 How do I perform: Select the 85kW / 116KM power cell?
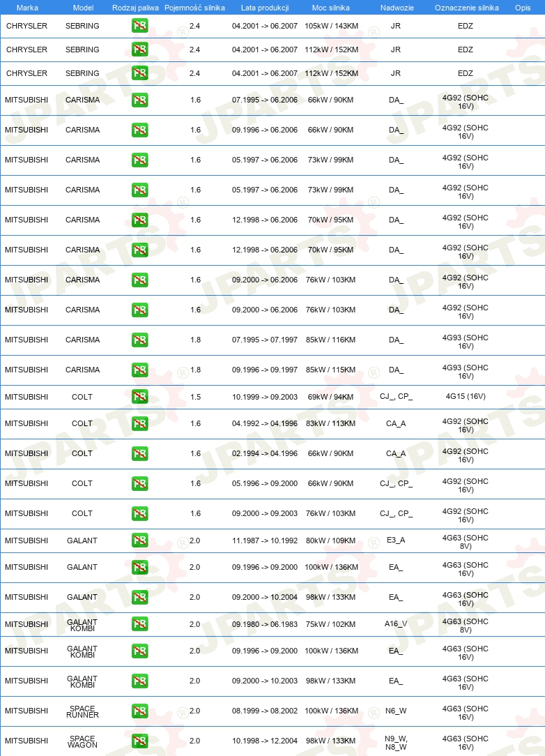[x=330, y=340]
